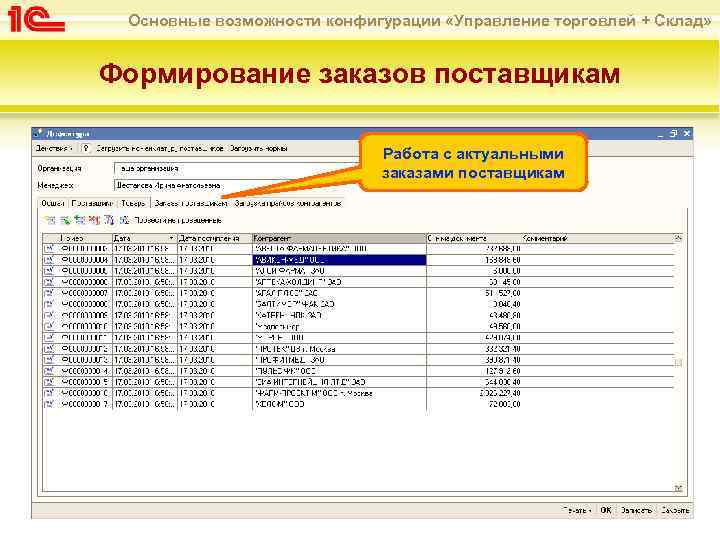Screen dimensions: 720x540
Task: Minimize the document window
Action: [x=660, y=134]
